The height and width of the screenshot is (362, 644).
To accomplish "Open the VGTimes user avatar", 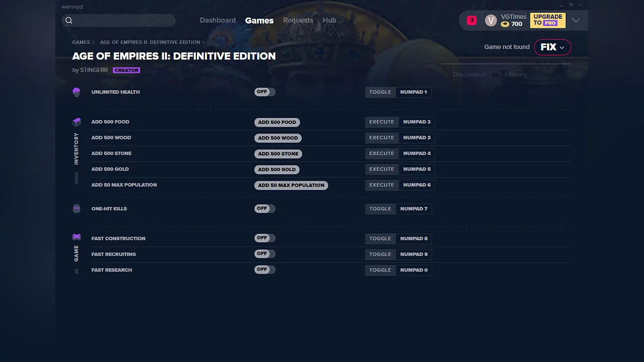I will click(491, 20).
